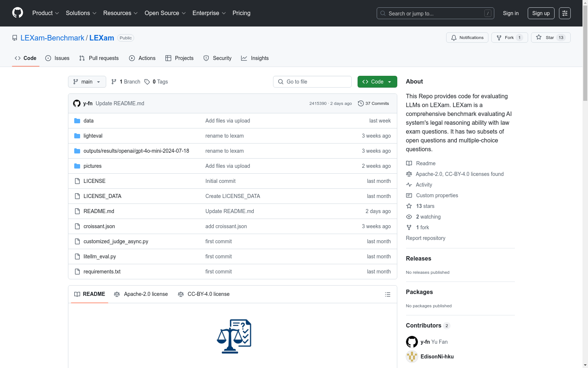Switch to the Insights tab

coord(255,58)
